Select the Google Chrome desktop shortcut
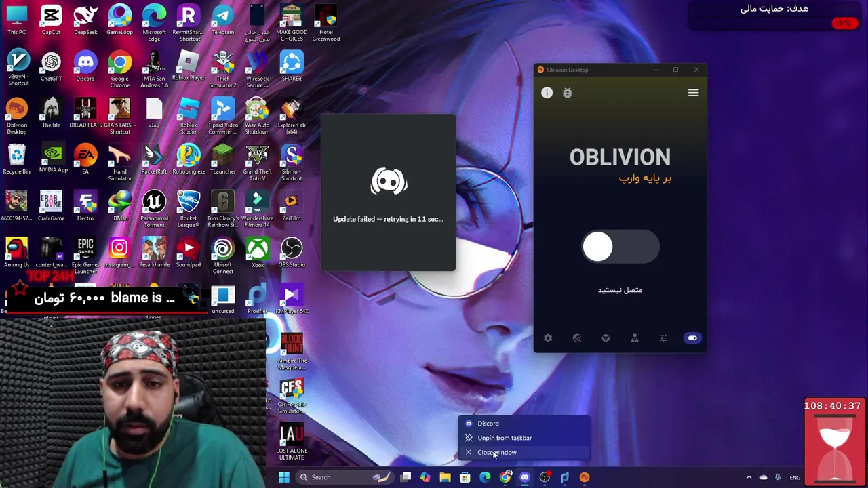 pos(120,70)
